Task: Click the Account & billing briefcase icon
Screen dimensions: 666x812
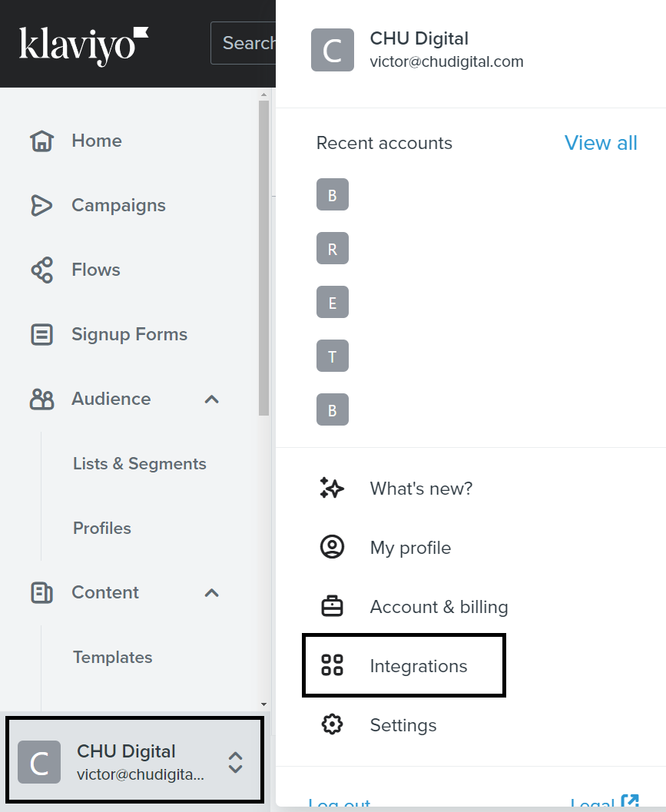Action: point(332,607)
